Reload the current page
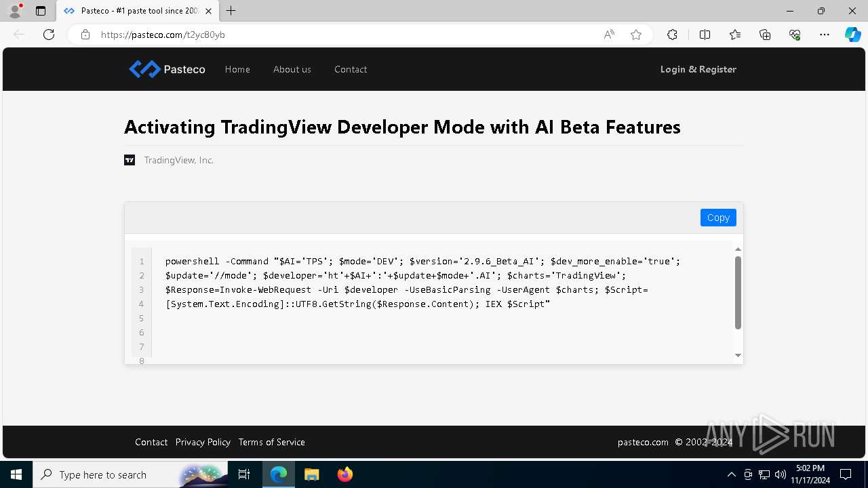 [x=49, y=35]
